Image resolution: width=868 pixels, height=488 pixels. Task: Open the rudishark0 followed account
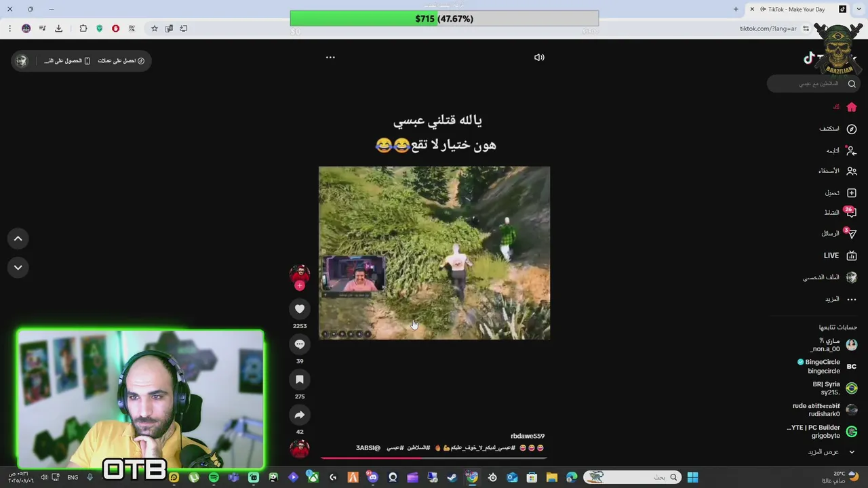tap(825, 410)
